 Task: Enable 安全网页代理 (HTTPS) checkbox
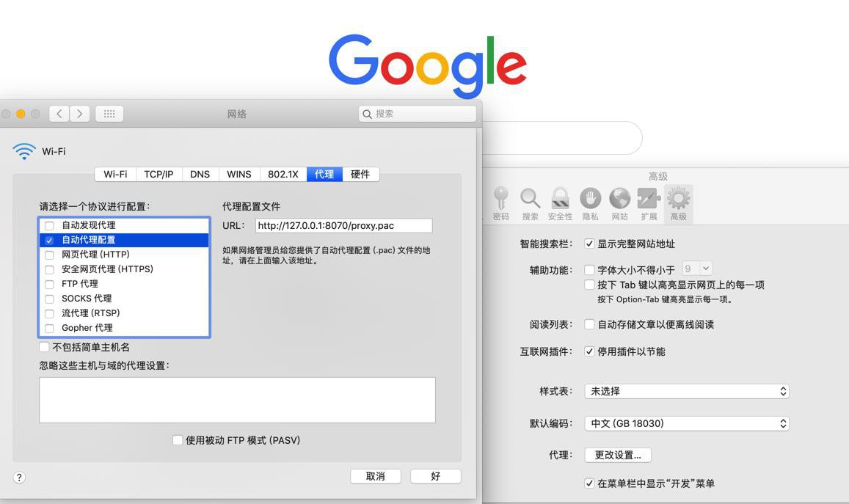[x=49, y=269]
